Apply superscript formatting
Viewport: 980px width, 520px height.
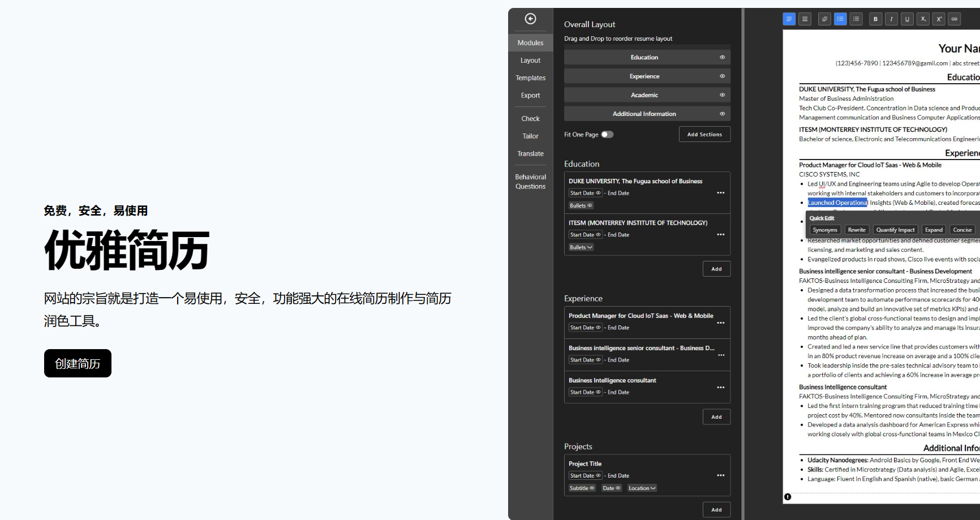pyautogui.click(x=939, y=19)
